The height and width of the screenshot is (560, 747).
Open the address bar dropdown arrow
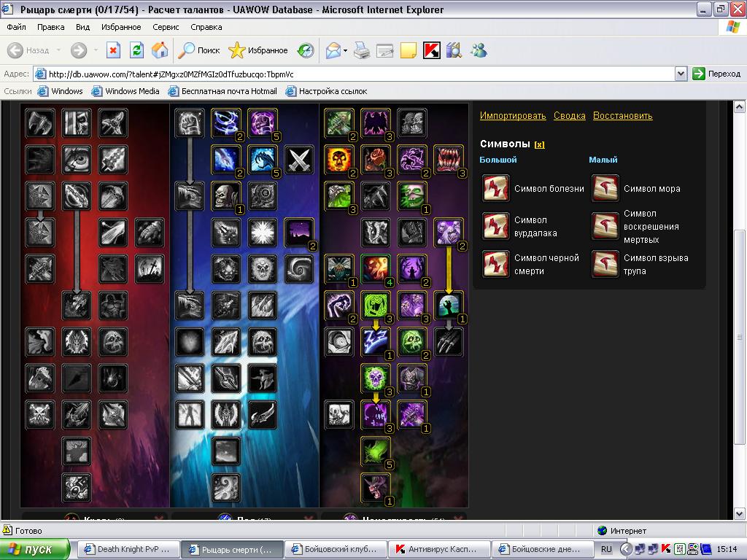pos(681,74)
